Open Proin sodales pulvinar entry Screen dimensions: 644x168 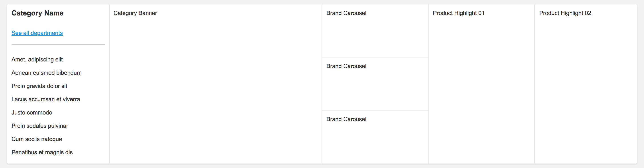[x=40, y=126]
